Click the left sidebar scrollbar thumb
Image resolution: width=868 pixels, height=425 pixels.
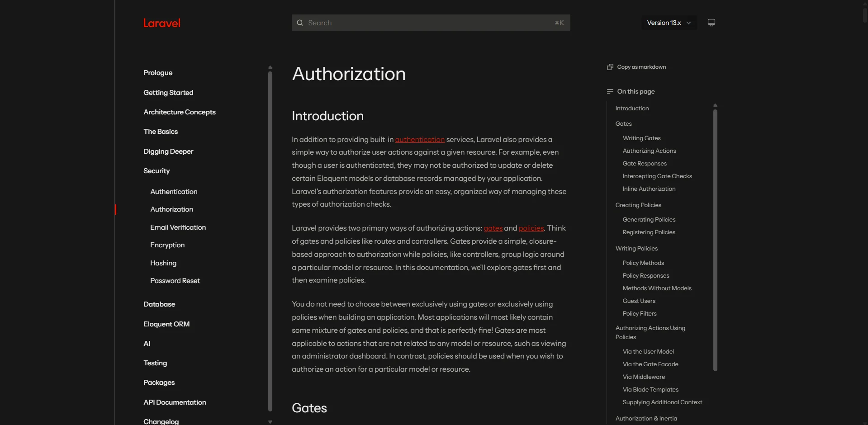click(x=270, y=241)
